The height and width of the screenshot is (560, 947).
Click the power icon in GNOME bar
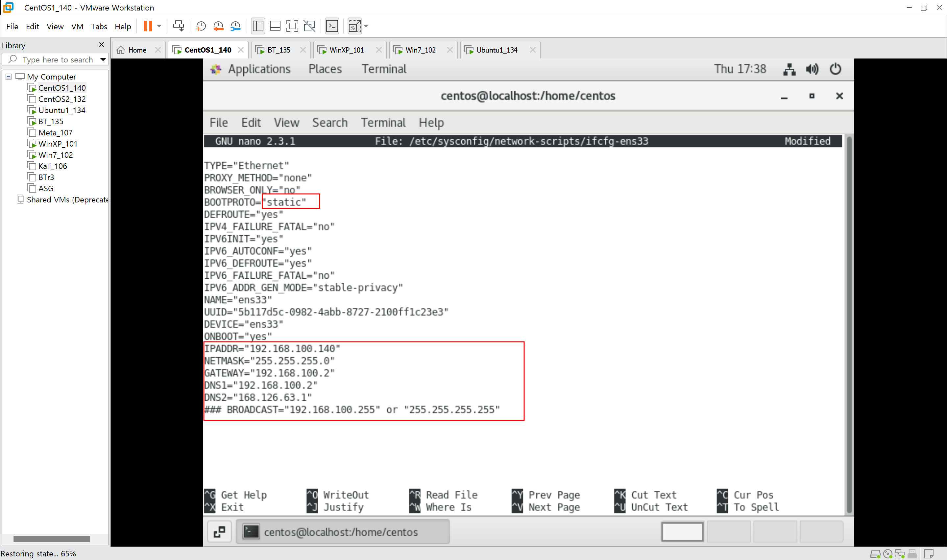click(x=835, y=69)
